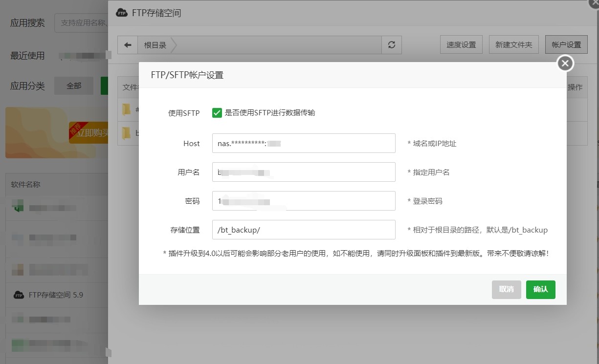The width and height of the screenshot is (599, 364).
Task: Select the 根目录 breadcrumb
Action: [155, 45]
